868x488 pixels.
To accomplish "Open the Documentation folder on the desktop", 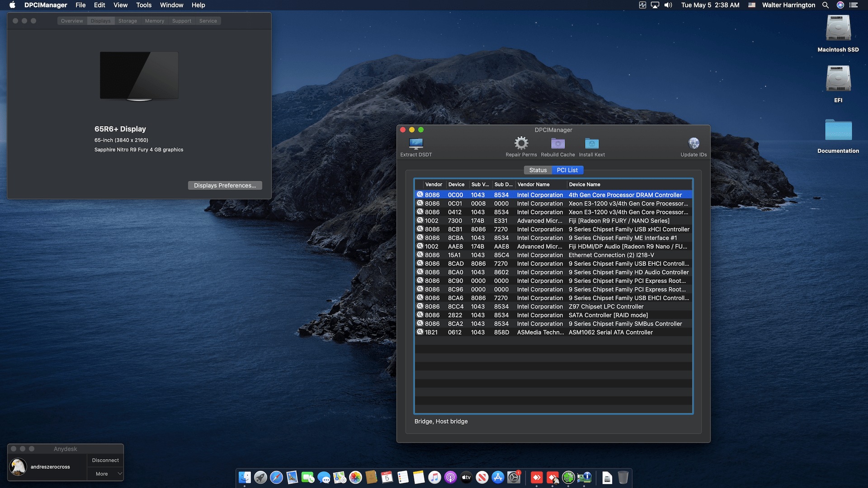I will point(838,131).
